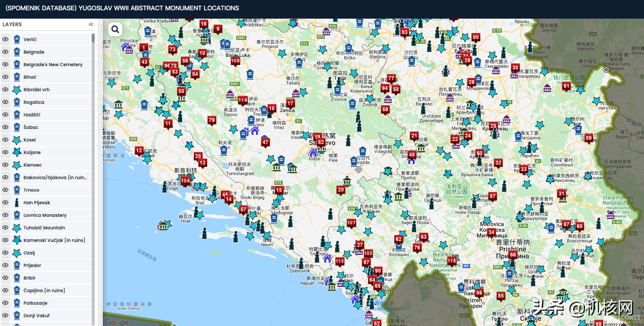Choose the Han Pijesak layer name
This screenshot has width=644, height=326.
[x=37, y=202]
